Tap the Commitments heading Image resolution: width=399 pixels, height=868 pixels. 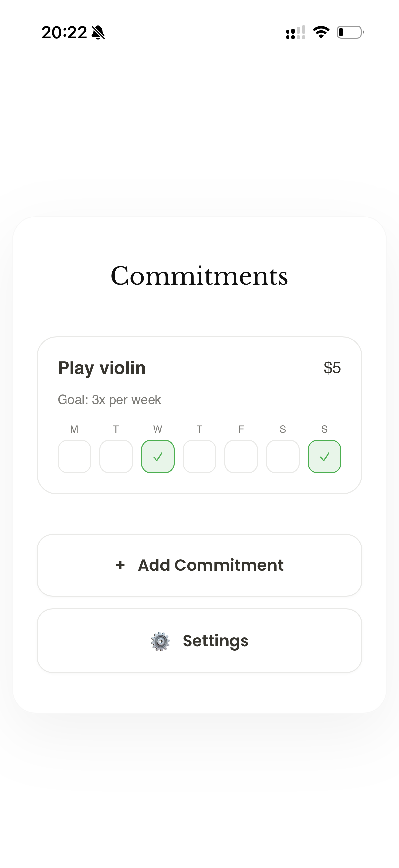click(x=199, y=276)
